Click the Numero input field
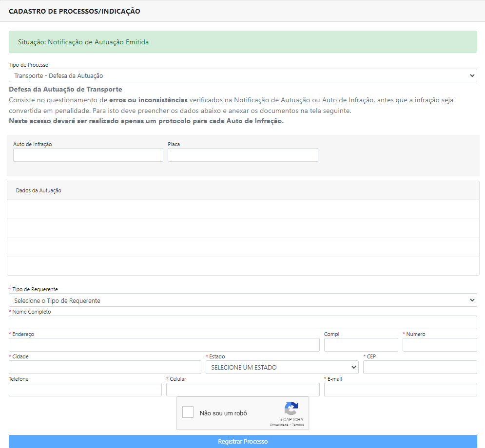The height and width of the screenshot is (448, 485). (440, 345)
